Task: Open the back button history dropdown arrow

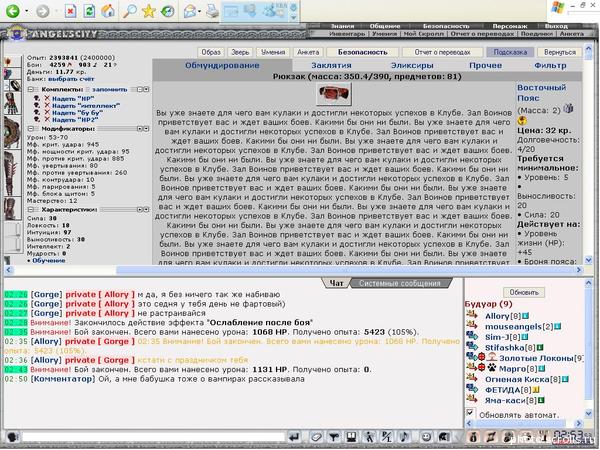Action: (x=26, y=11)
